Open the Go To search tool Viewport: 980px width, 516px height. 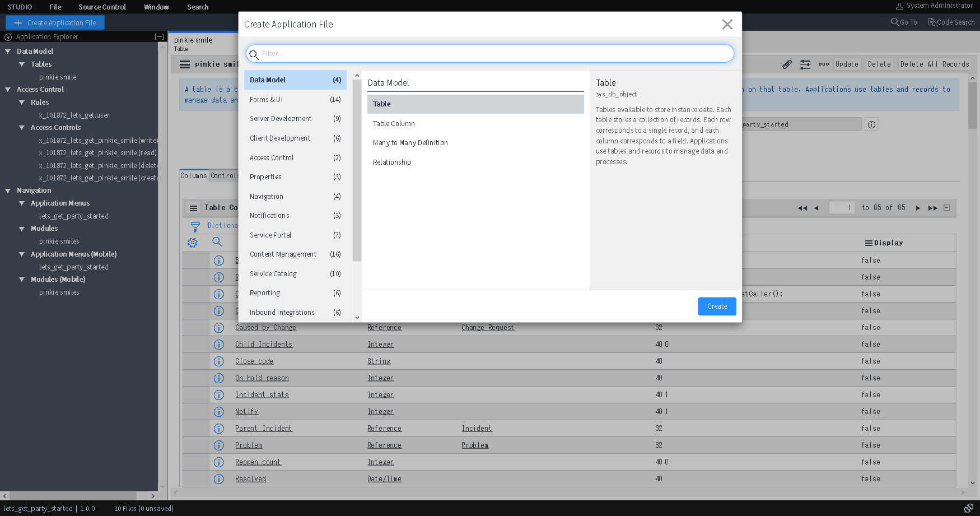tap(903, 22)
